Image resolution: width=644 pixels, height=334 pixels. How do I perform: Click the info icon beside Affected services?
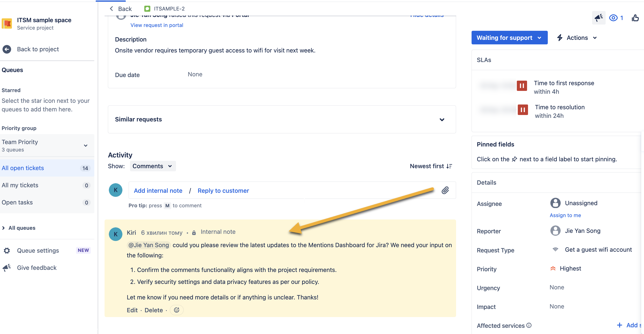point(529,325)
